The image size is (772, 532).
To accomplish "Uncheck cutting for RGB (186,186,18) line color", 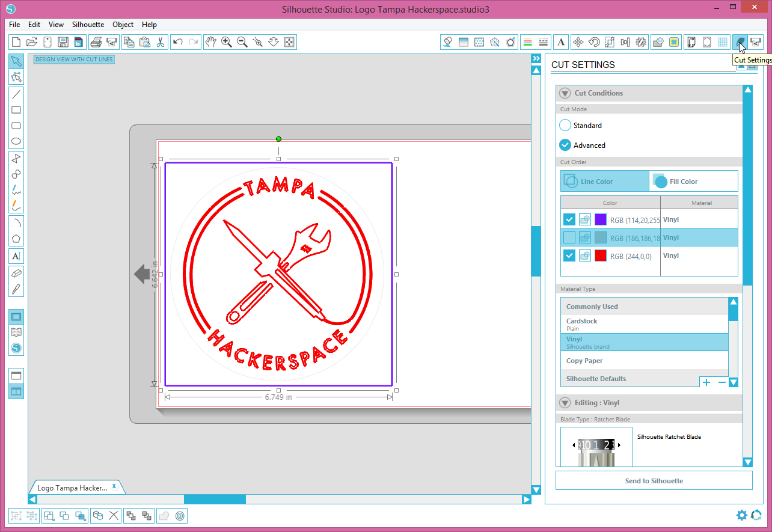I will (x=569, y=237).
